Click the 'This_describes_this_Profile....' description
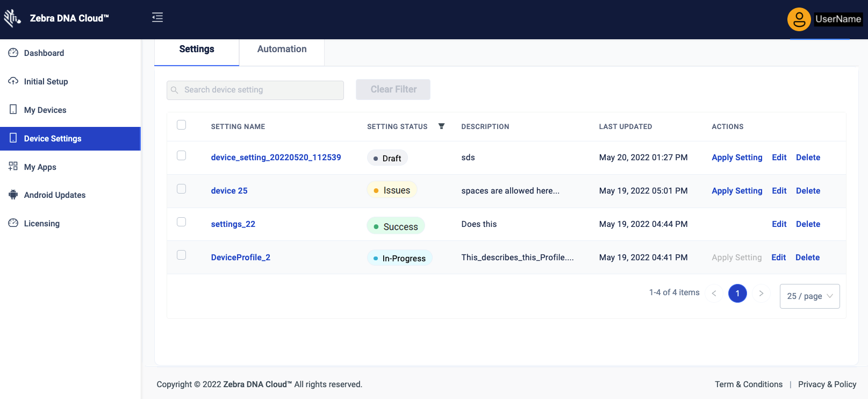This screenshot has width=868, height=399. 518,258
